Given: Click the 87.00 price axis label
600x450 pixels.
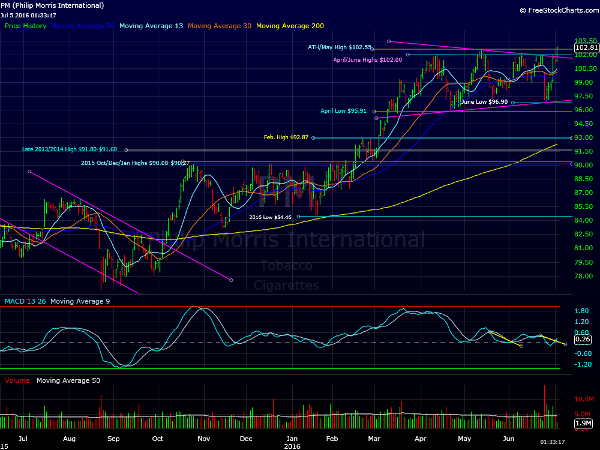Looking at the screenshot, I should [x=584, y=192].
